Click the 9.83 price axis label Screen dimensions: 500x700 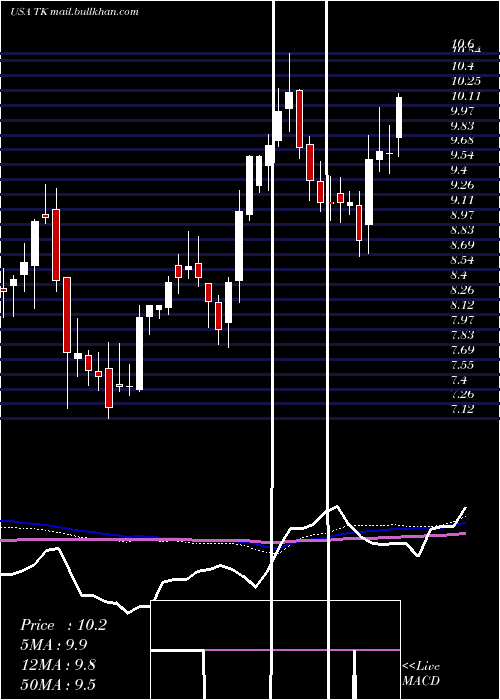462,126
